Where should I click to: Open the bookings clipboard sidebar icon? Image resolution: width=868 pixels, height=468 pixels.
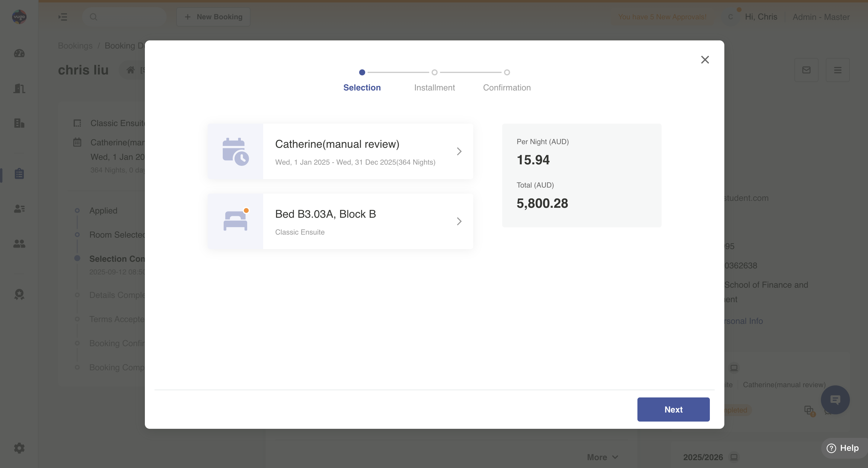(19, 174)
